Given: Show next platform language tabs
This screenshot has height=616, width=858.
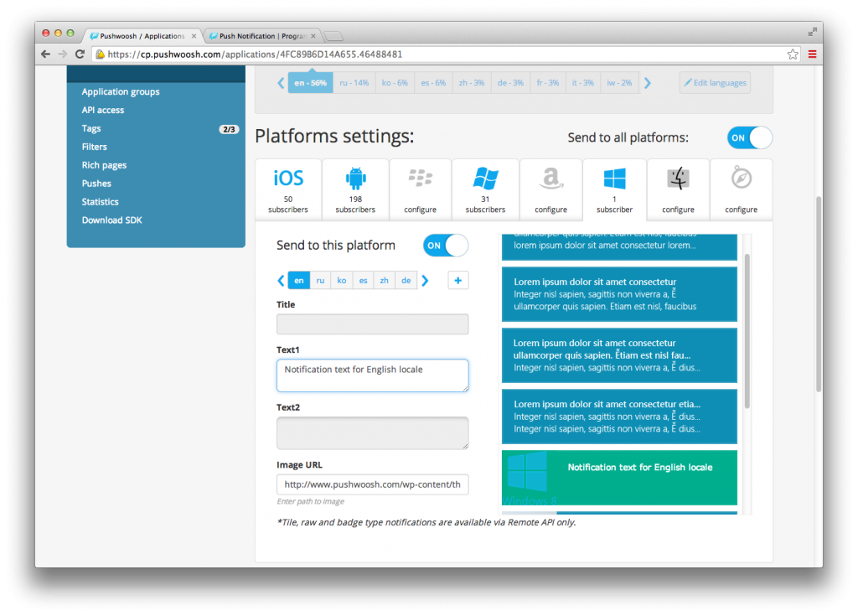Looking at the screenshot, I should click(x=425, y=281).
